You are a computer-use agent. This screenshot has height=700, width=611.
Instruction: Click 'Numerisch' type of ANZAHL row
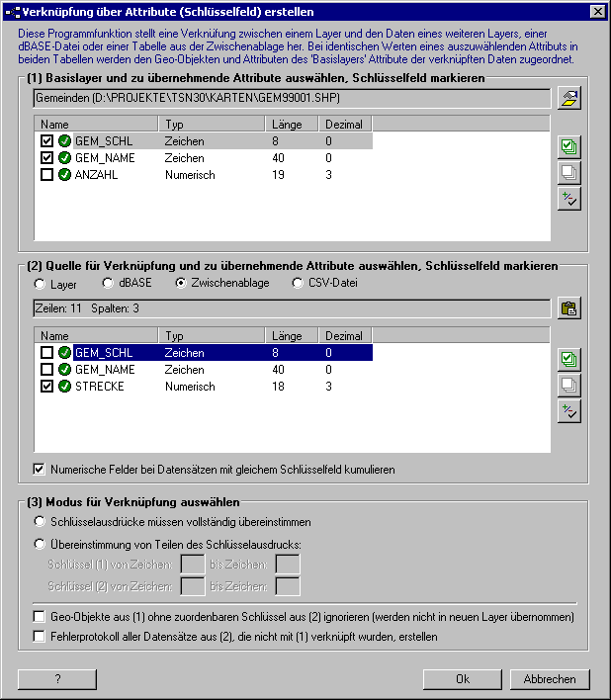point(190,175)
